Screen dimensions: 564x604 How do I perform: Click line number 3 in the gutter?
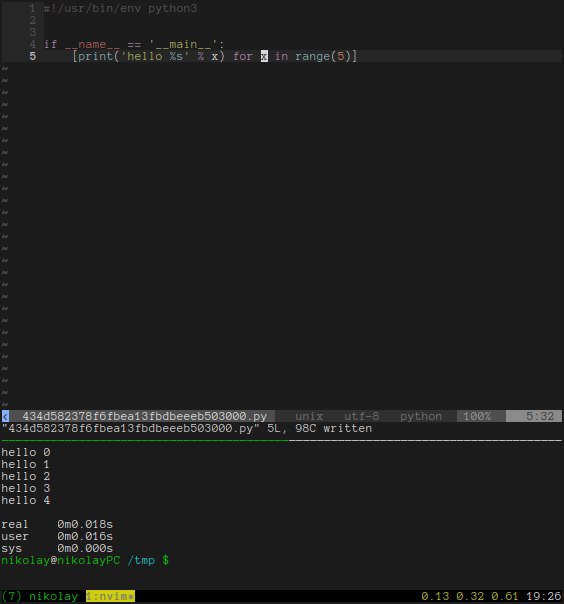[32, 32]
